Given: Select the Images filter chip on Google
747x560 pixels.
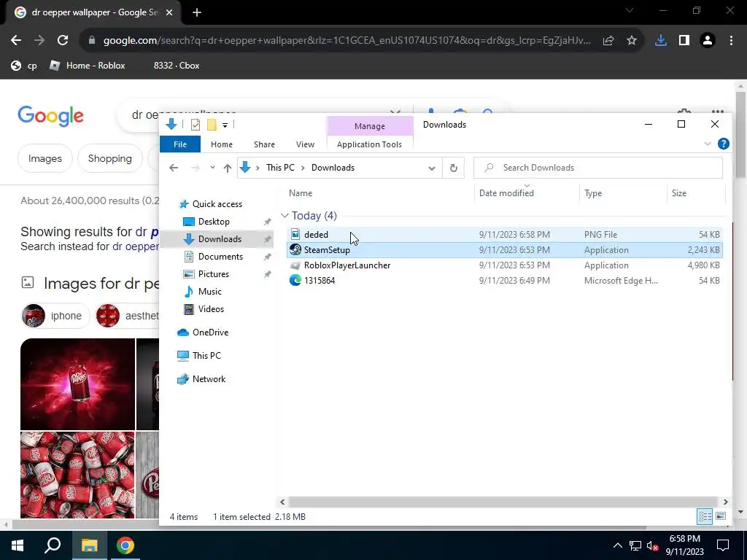Looking at the screenshot, I should 44,158.
